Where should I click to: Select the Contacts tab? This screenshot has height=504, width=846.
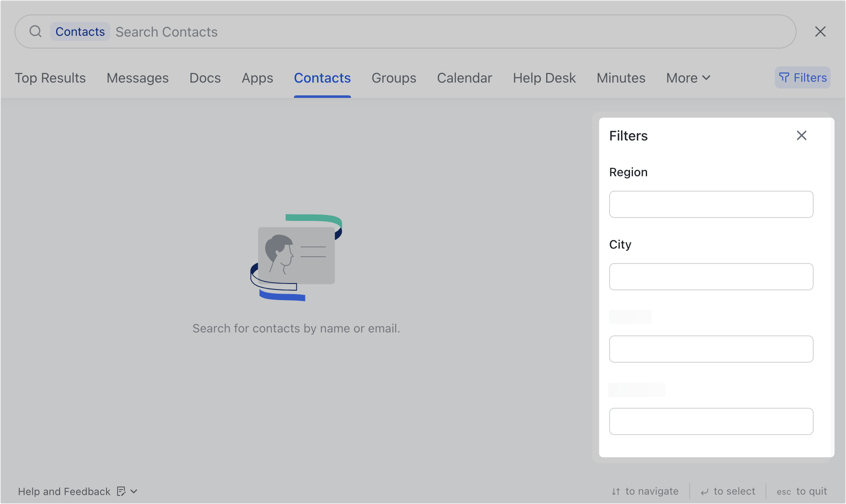[x=322, y=78]
